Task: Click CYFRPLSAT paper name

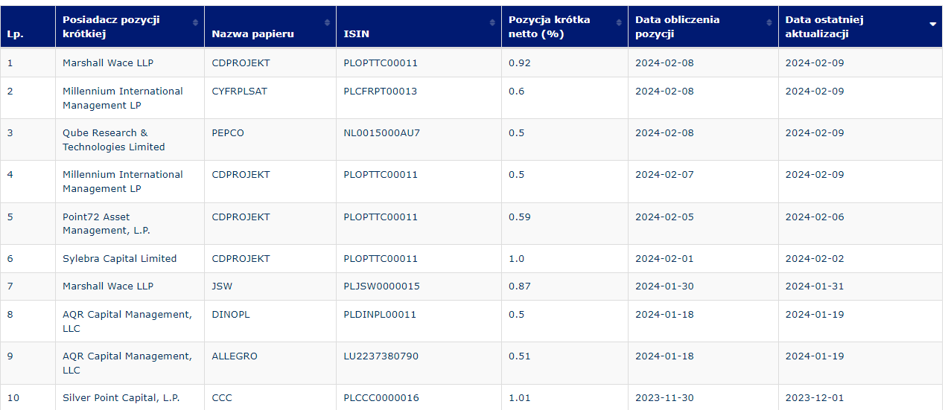Action: [x=239, y=91]
